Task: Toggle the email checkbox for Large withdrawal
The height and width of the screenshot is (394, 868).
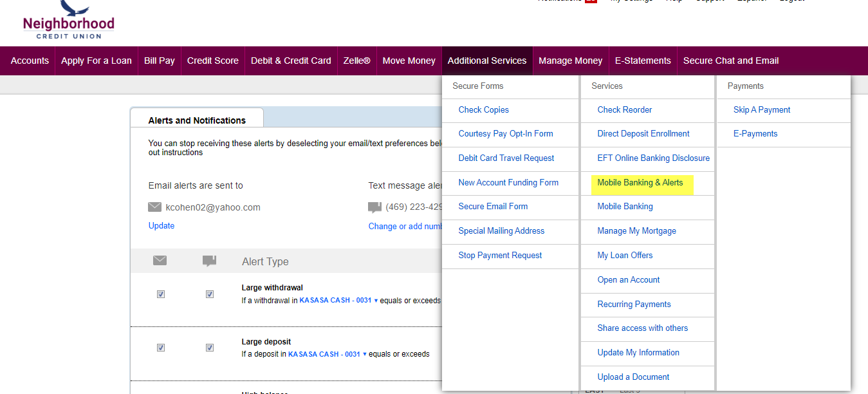Action: tap(161, 294)
